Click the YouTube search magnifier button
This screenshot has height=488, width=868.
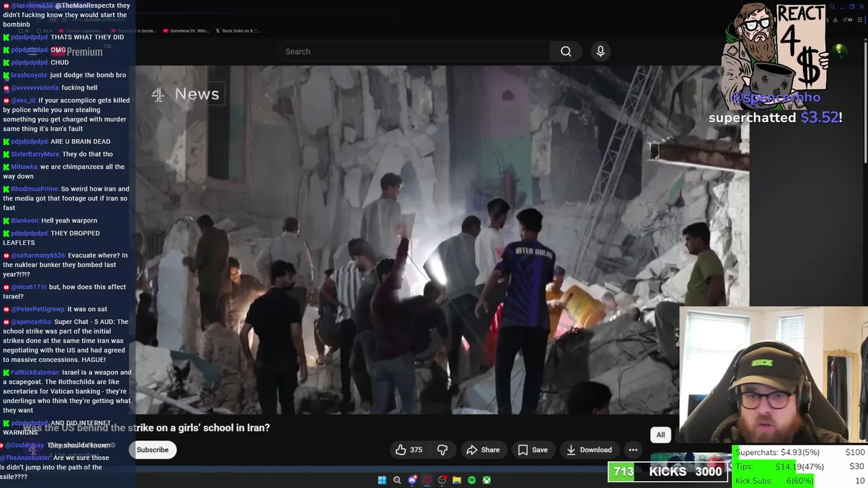tap(566, 52)
